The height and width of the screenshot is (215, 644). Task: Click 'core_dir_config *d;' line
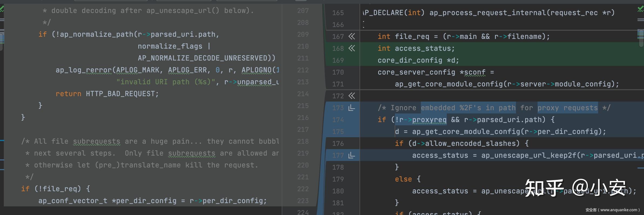click(x=418, y=60)
